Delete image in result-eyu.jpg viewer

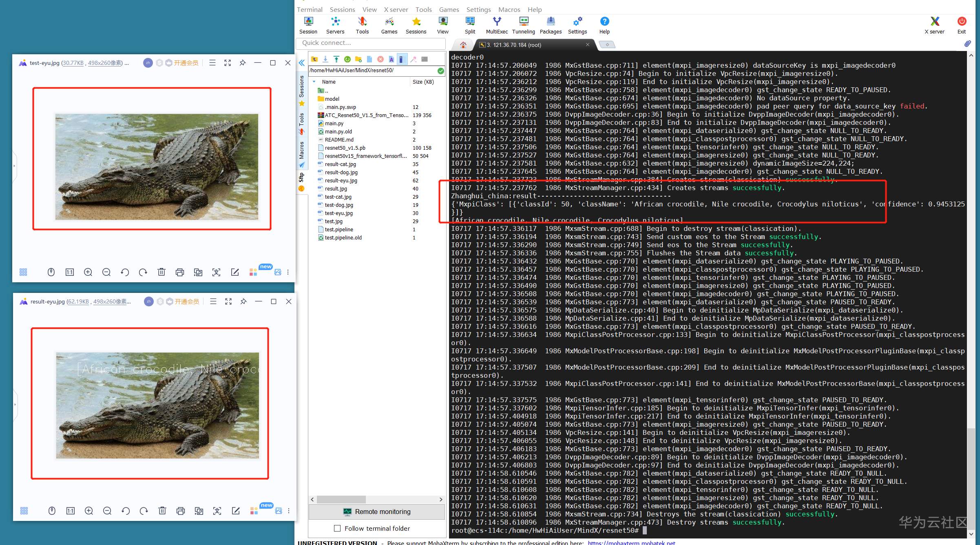click(162, 511)
